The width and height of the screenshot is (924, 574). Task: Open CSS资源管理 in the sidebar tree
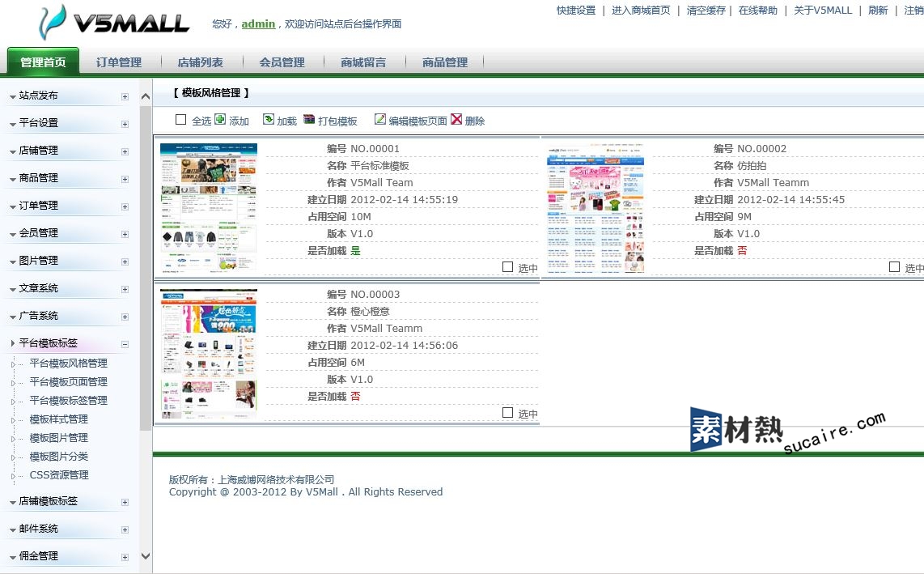point(59,475)
